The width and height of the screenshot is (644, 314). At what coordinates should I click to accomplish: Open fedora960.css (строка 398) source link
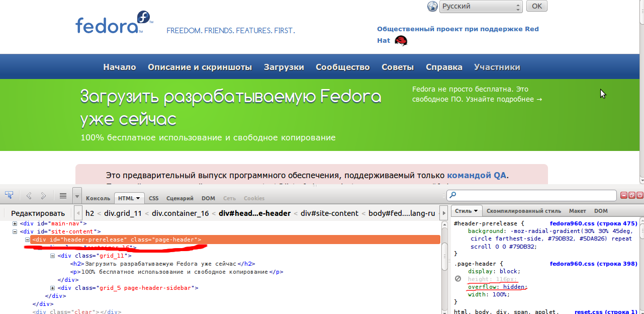(593, 263)
